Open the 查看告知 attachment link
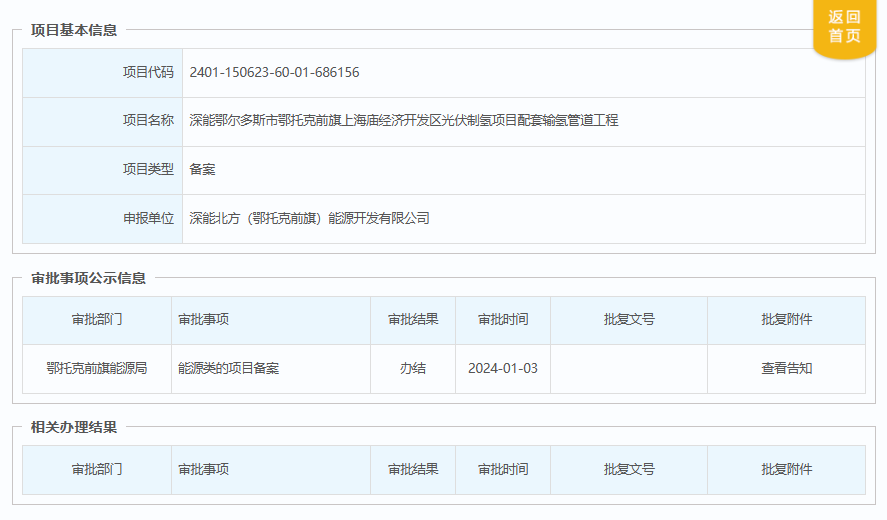Image resolution: width=887 pixels, height=520 pixels. (786, 368)
